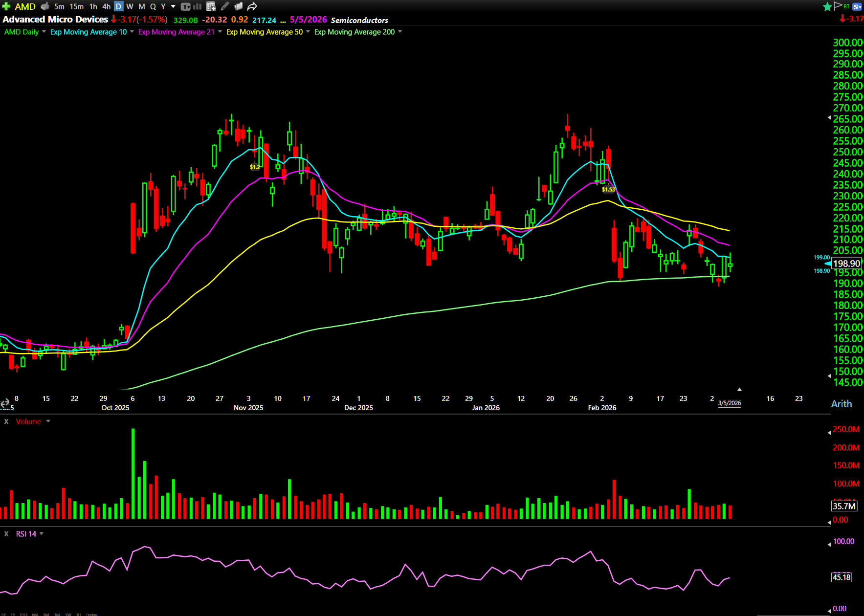Open the Volume indicator dropdown arrow

point(48,421)
